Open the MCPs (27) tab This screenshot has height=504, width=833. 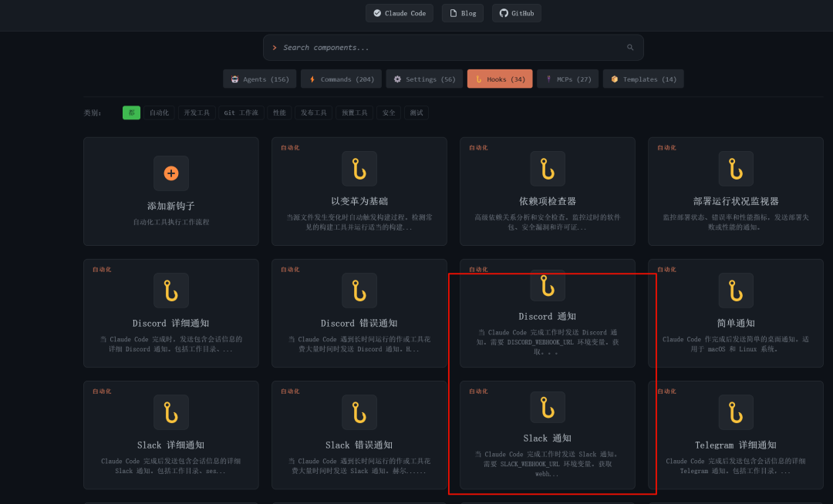pyautogui.click(x=568, y=79)
